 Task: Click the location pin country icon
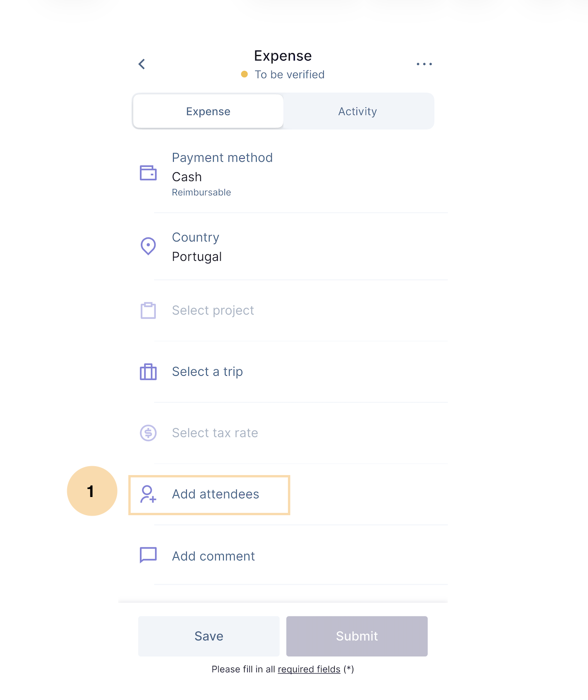pyautogui.click(x=148, y=246)
